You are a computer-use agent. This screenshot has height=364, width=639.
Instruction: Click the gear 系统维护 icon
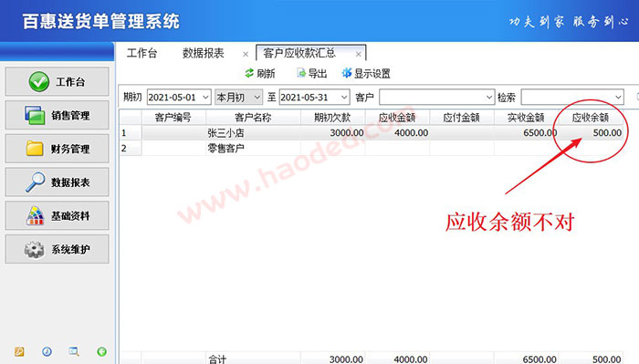[35, 249]
